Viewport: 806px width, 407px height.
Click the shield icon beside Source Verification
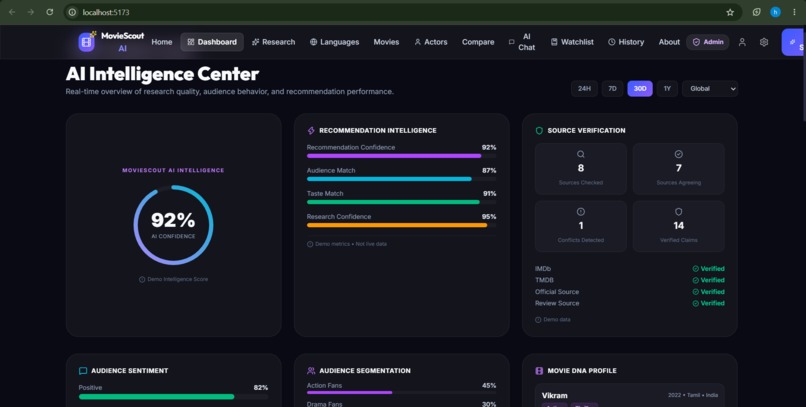(539, 131)
